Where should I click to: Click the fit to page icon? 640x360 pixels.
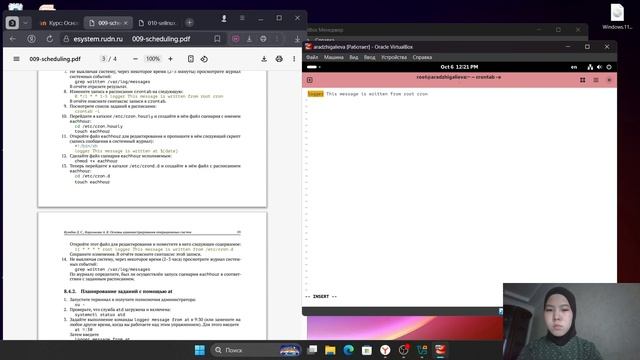[x=191, y=59]
